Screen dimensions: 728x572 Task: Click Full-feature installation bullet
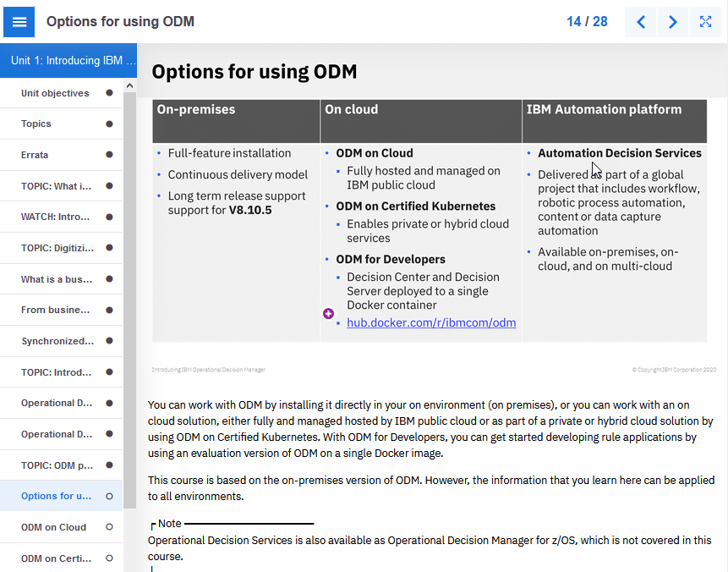pyautogui.click(x=229, y=153)
